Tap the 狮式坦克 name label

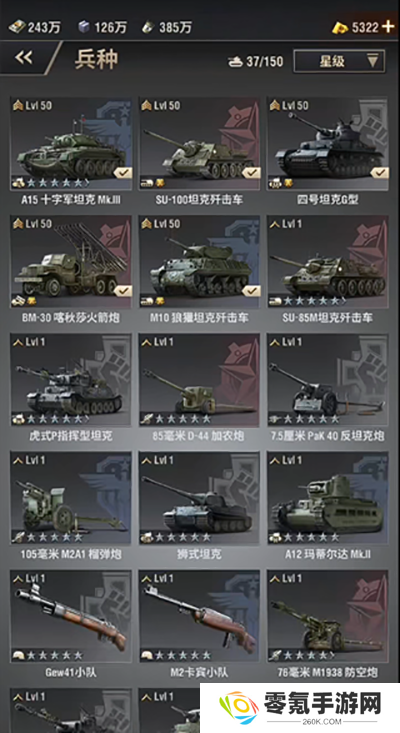[199, 554]
